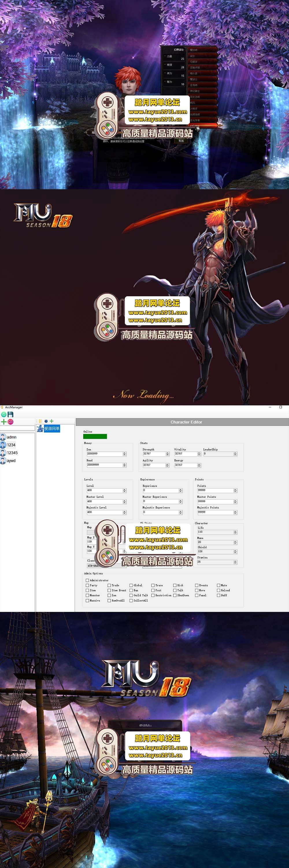Click the Agility stepper arrows
Image resolution: width=289 pixels, height=868 pixels.
point(168,465)
